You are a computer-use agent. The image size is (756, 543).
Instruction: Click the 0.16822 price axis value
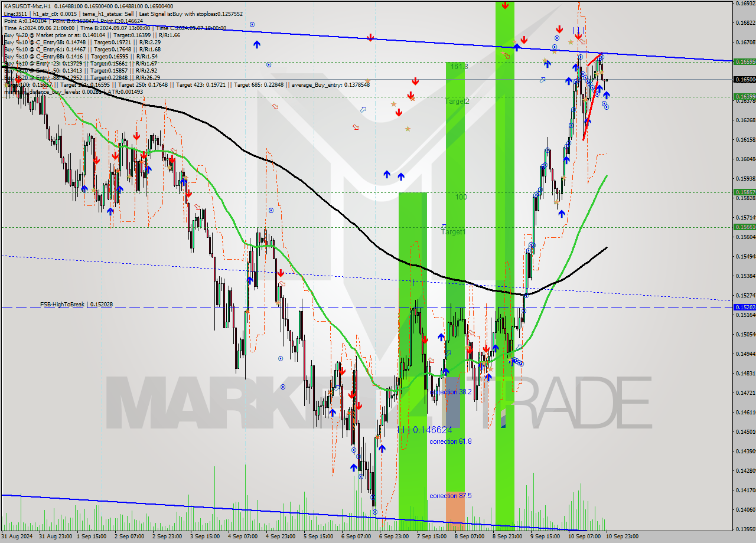pyautogui.click(x=747, y=22)
